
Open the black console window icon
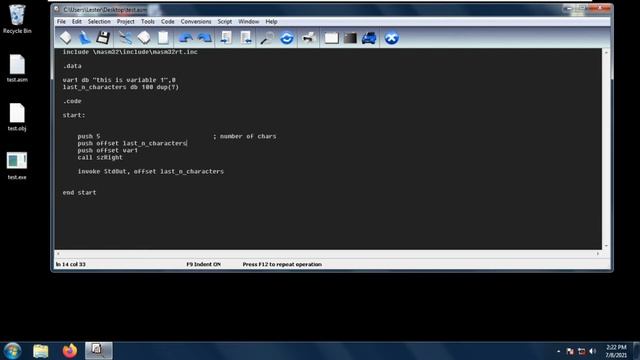pyautogui.click(x=350, y=38)
